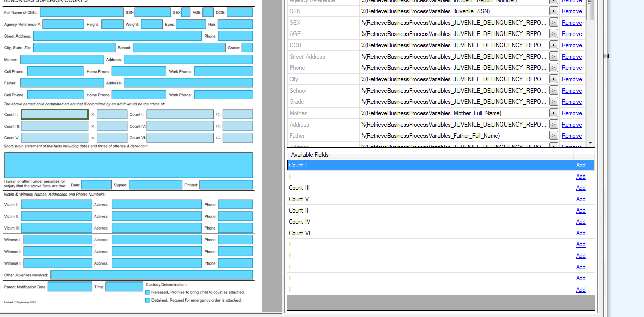The image size is (644, 317).
Task: Click the Other Juveniles Involved field
Action: coord(151,275)
